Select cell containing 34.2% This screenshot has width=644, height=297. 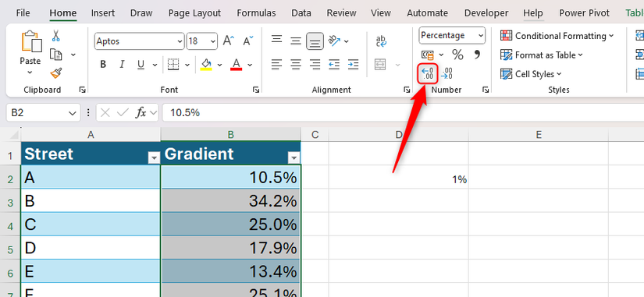click(x=231, y=201)
